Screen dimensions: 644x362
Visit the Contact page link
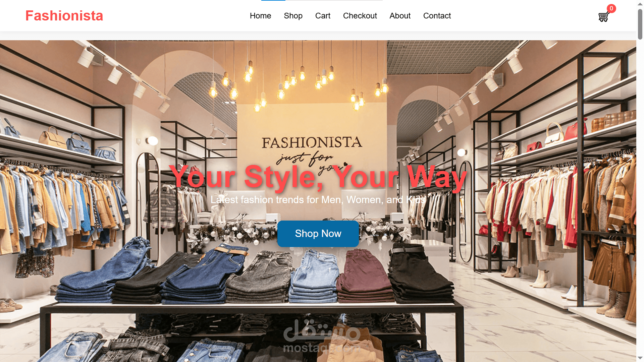437,16
